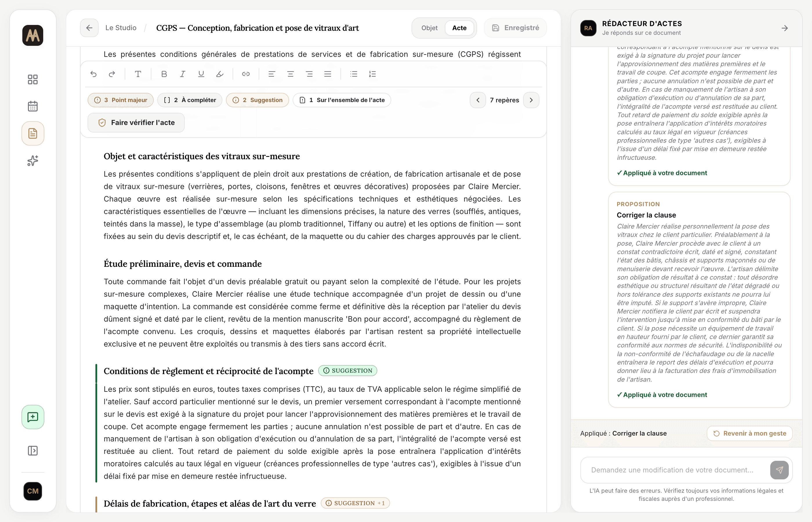
Task: Click heading Conditions de règlement et réciprocité
Action: [209, 371]
